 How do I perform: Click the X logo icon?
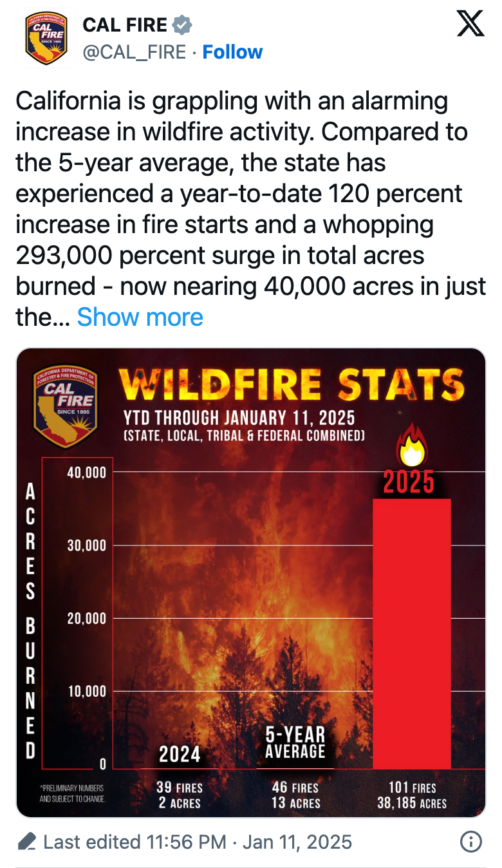pyautogui.click(x=470, y=24)
